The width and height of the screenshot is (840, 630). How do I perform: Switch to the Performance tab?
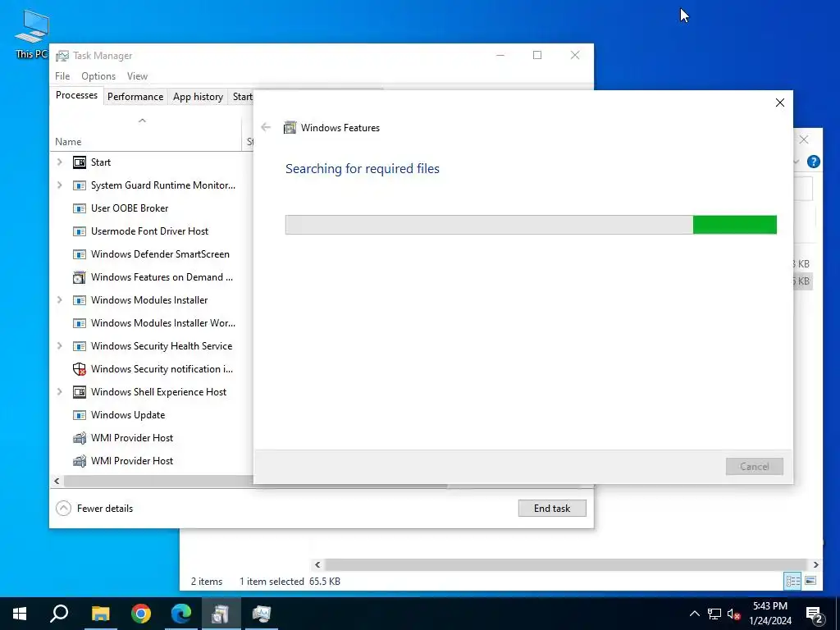(135, 97)
